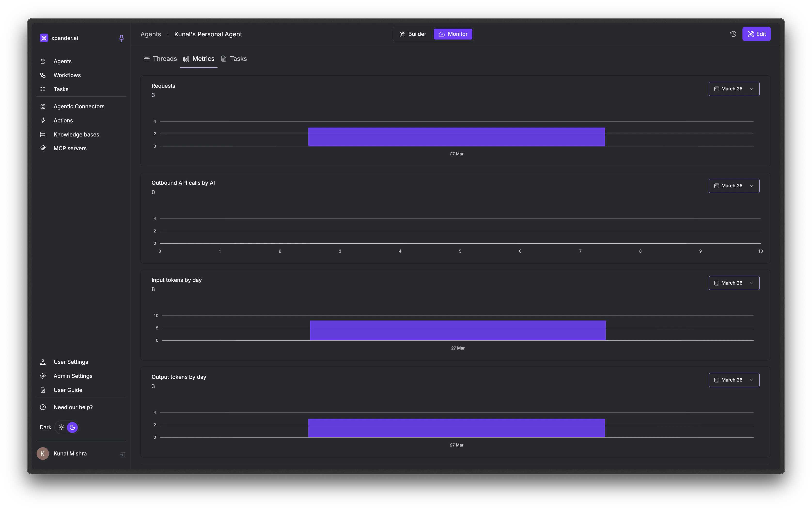Open the date selector for Input tokens by day
The image size is (812, 510).
[x=734, y=283]
